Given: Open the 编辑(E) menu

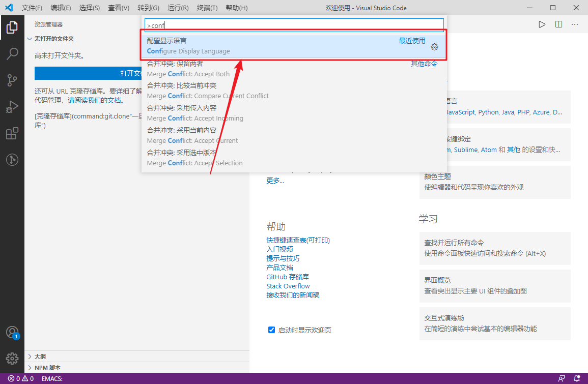Looking at the screenshot, I should [61, 8].
